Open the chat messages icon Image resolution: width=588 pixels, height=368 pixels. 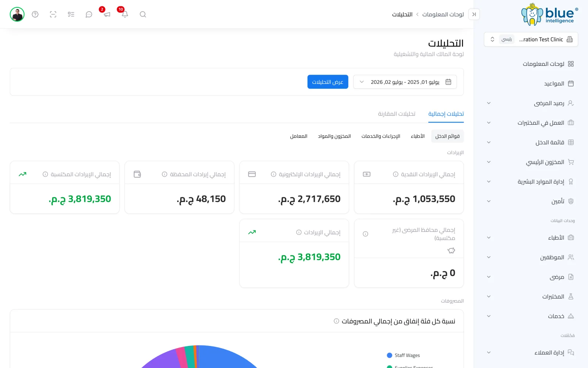click(x=89, y=14)
